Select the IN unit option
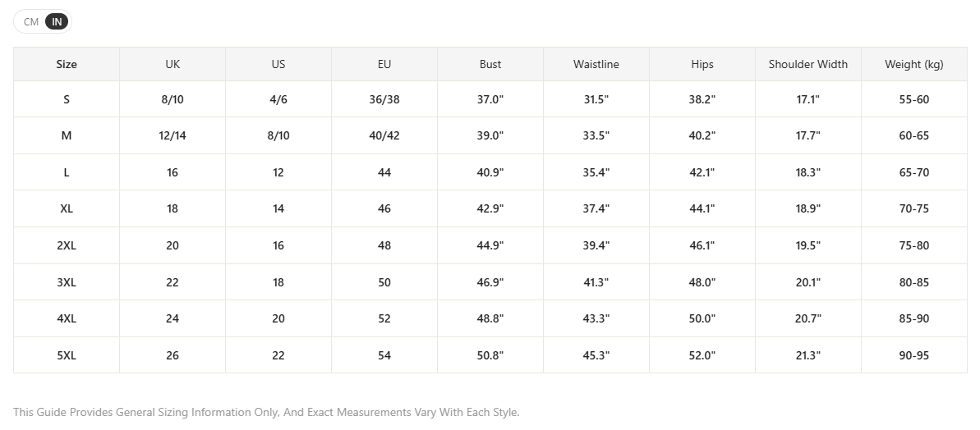 (57, 22)
